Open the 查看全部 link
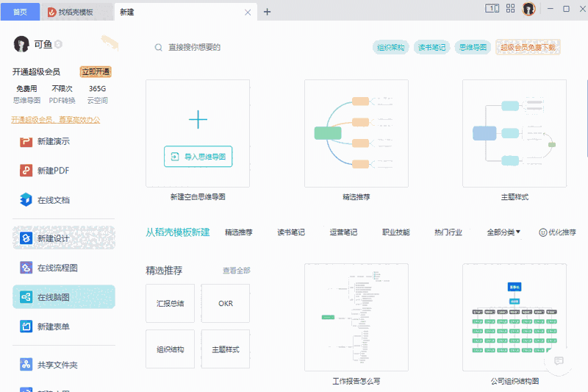Image resolution: width=588 pixels, height=392 pixels. coord(236,271)
